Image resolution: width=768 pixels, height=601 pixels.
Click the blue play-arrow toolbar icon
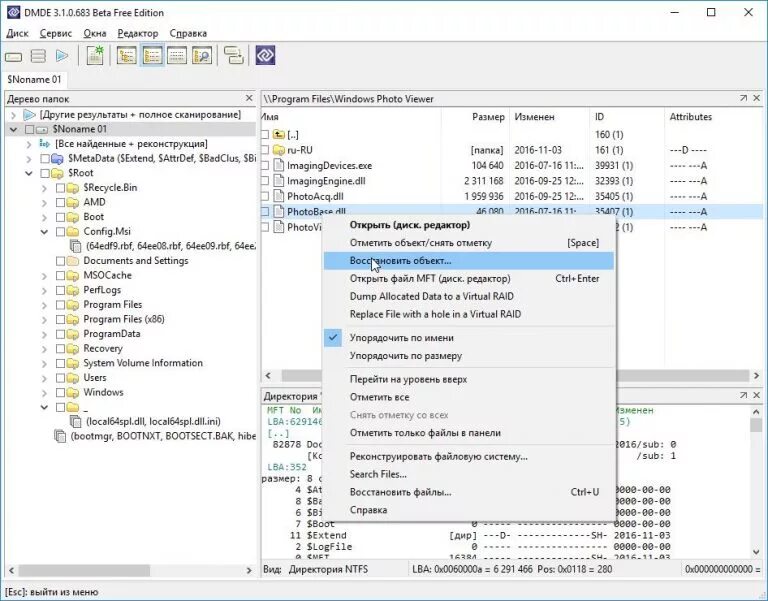click(62, 56)
